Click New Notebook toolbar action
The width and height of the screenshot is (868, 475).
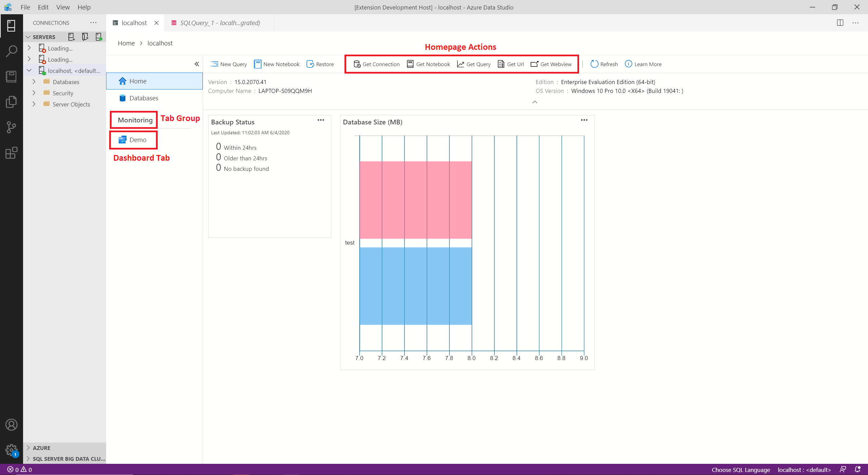tap(277, 64)
